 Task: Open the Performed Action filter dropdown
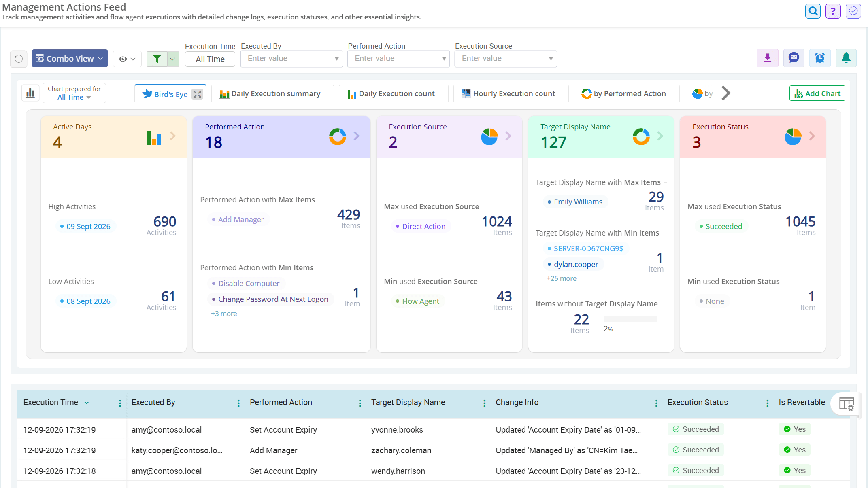click(398, 59)
